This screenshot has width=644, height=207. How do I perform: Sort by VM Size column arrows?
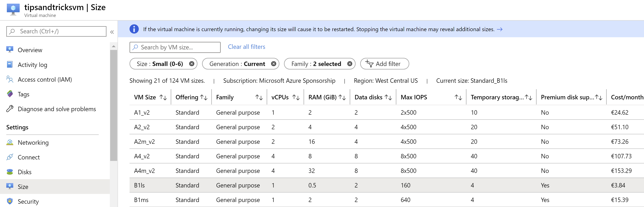[163, 97]
